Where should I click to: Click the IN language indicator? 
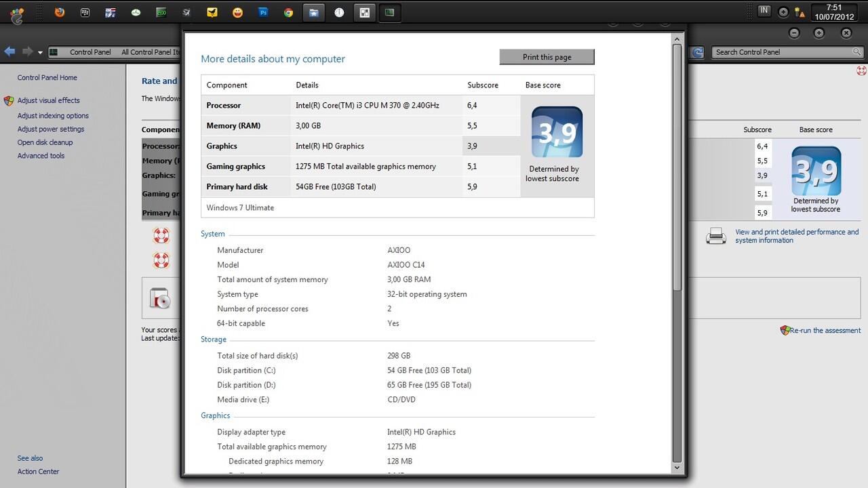[x=764, y=10]
